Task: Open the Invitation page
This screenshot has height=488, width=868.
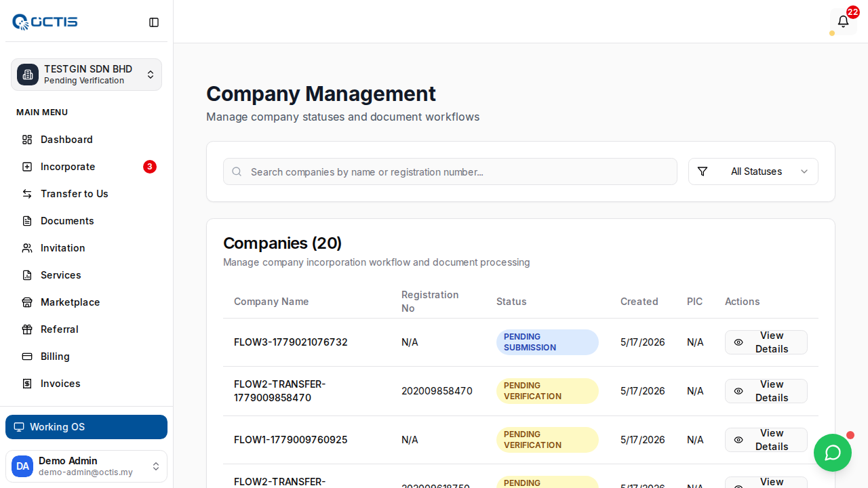Action: coord(86,248)
